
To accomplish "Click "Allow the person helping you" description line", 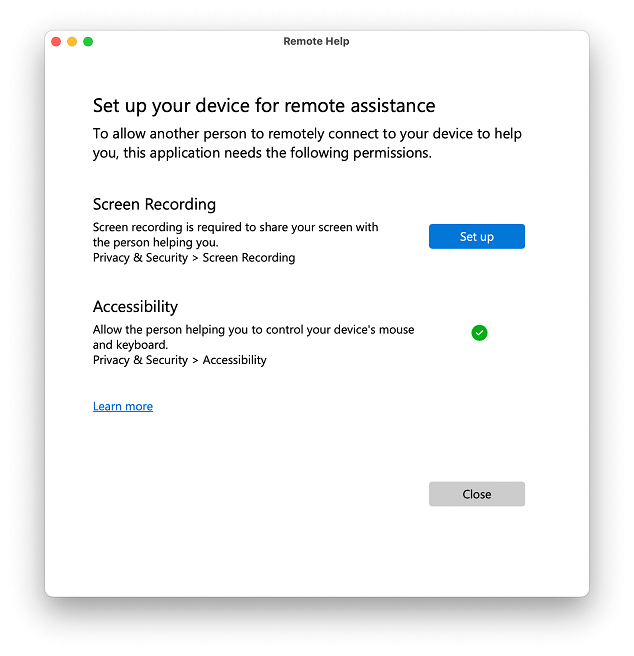I will [x=253, y=329].
